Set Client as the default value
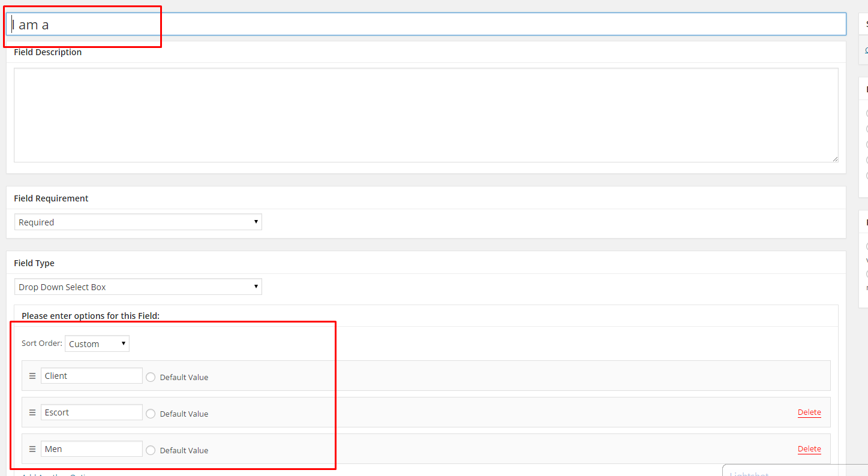The image size is (868, 476). (x=151, y=377)
